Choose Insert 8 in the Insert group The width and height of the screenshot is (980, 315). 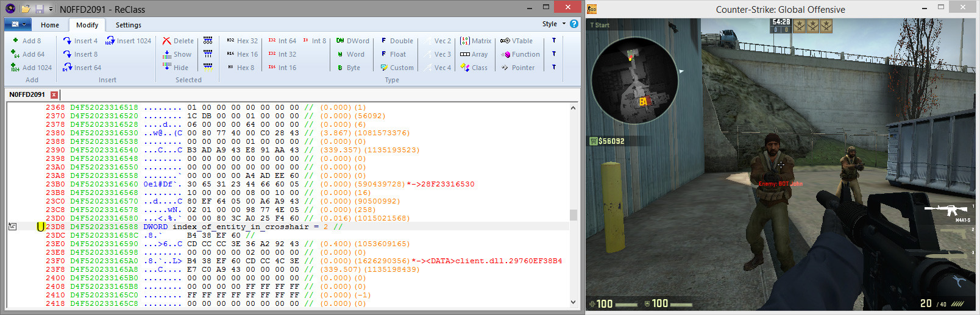[80, 54]
